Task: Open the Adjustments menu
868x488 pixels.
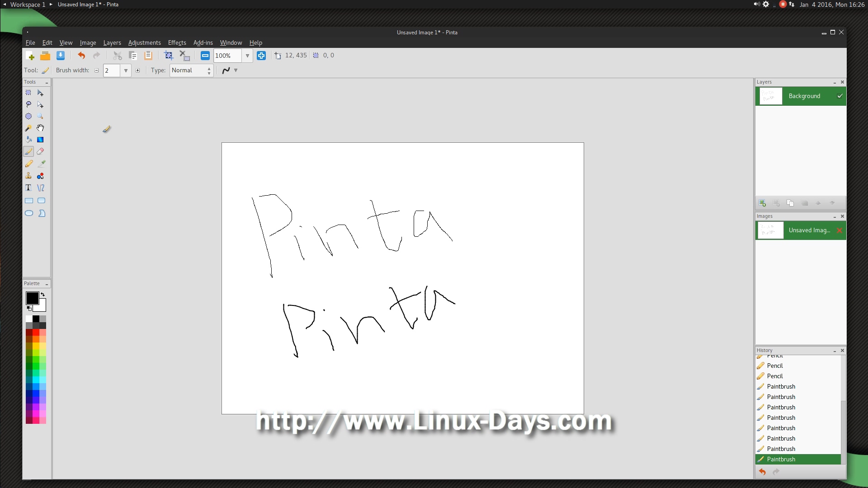Action: point(144,42)
